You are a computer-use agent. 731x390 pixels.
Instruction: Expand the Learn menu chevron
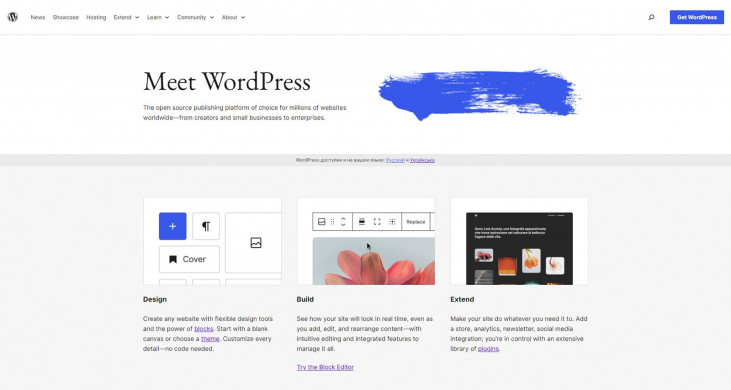click(x=166, y=17)
